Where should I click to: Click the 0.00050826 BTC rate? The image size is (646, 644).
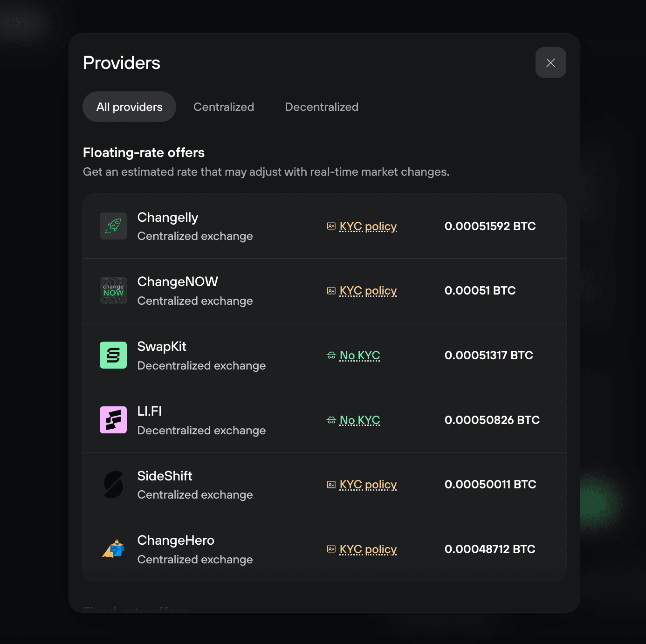(x=492, y=420)
